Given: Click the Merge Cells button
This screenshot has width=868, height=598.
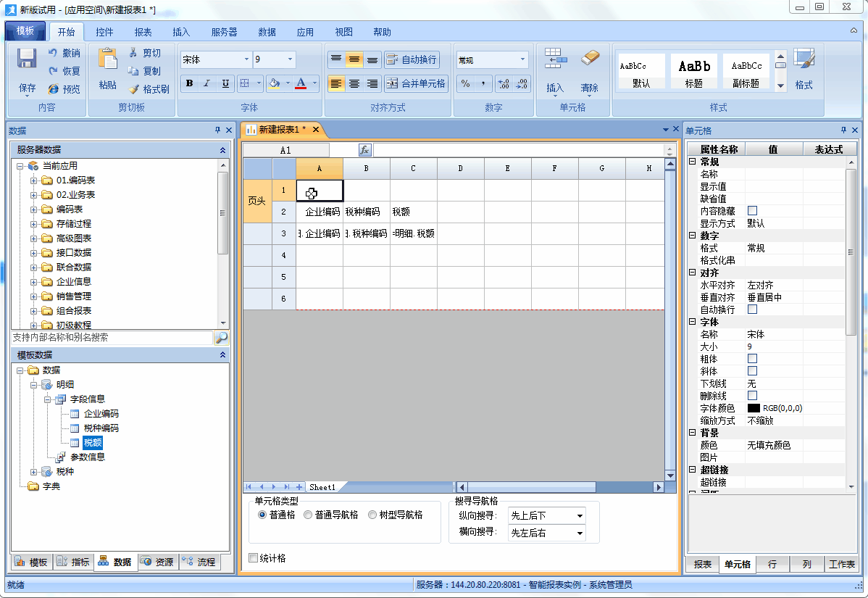Looking at the screenshot, I should point(417,83).
